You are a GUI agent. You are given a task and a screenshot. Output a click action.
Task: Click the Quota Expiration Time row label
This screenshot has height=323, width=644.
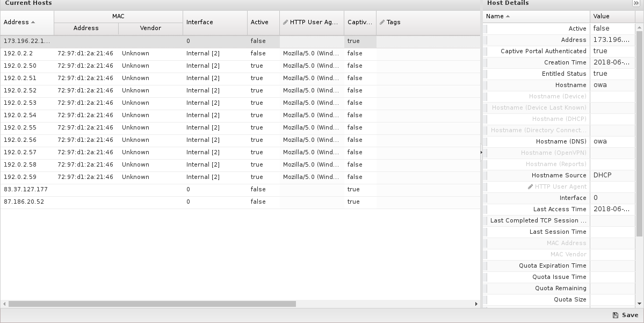[x=552, y=265]
